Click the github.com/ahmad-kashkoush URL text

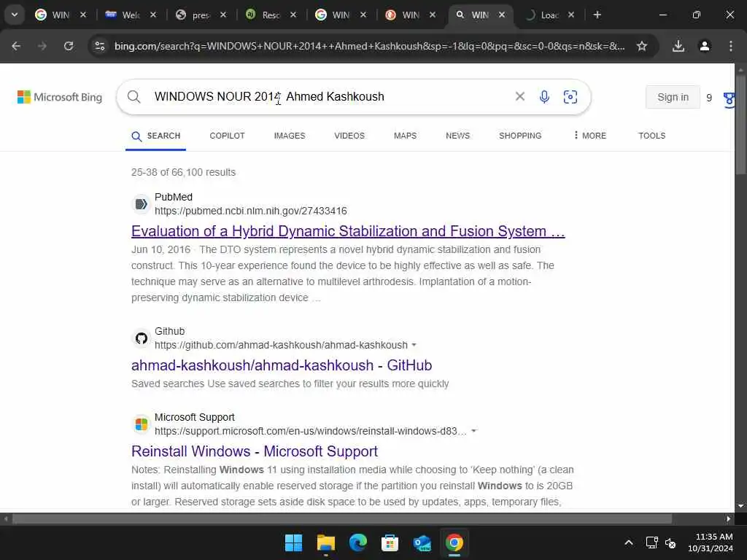281,345
